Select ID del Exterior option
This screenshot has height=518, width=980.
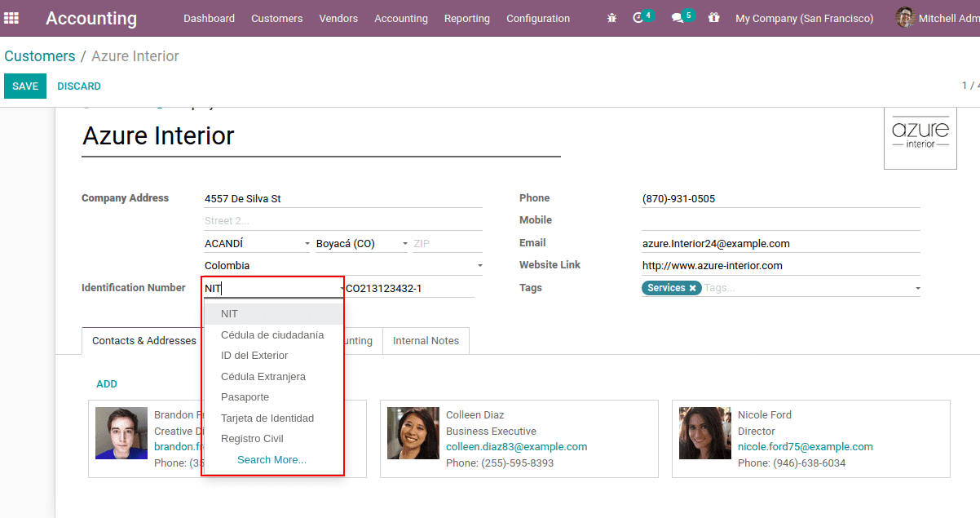point(273,356)
